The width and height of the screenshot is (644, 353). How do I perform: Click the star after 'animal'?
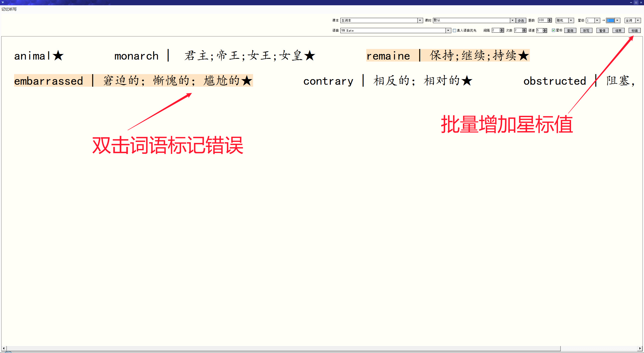[58, 56]
